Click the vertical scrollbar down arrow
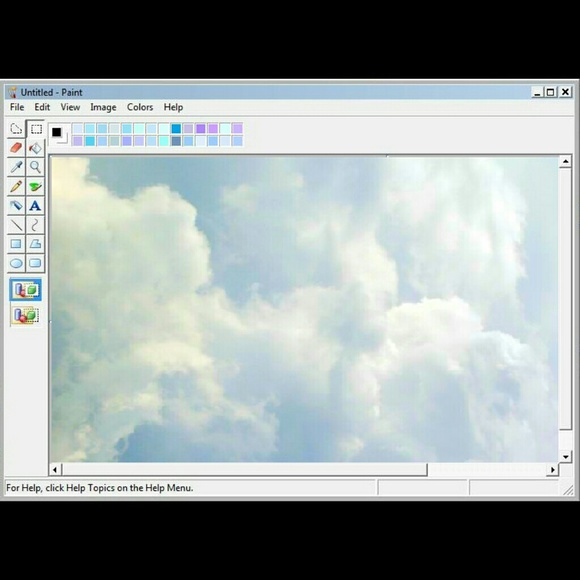The width and height of the screenshot is (580, 580). (x=566, y=457)
